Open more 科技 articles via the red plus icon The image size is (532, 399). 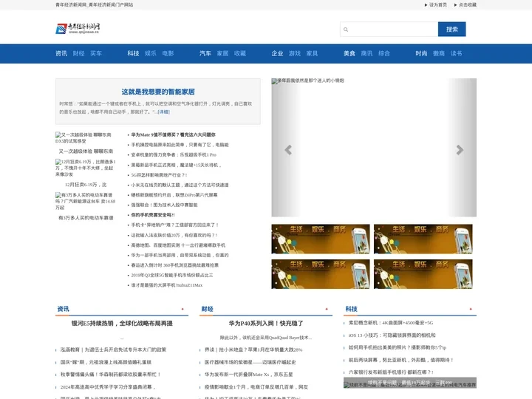pyautogui.click(x=471, y=309)
